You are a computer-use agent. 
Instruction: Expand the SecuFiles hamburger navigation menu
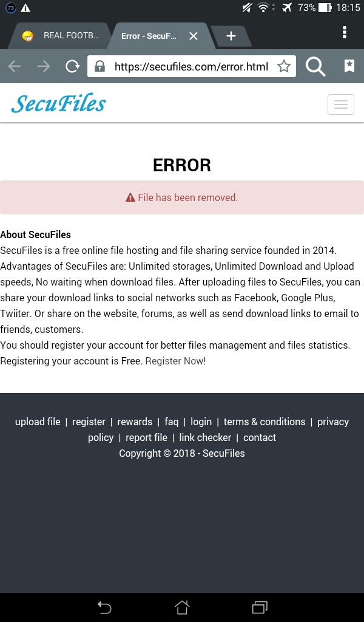coord(340,104)
